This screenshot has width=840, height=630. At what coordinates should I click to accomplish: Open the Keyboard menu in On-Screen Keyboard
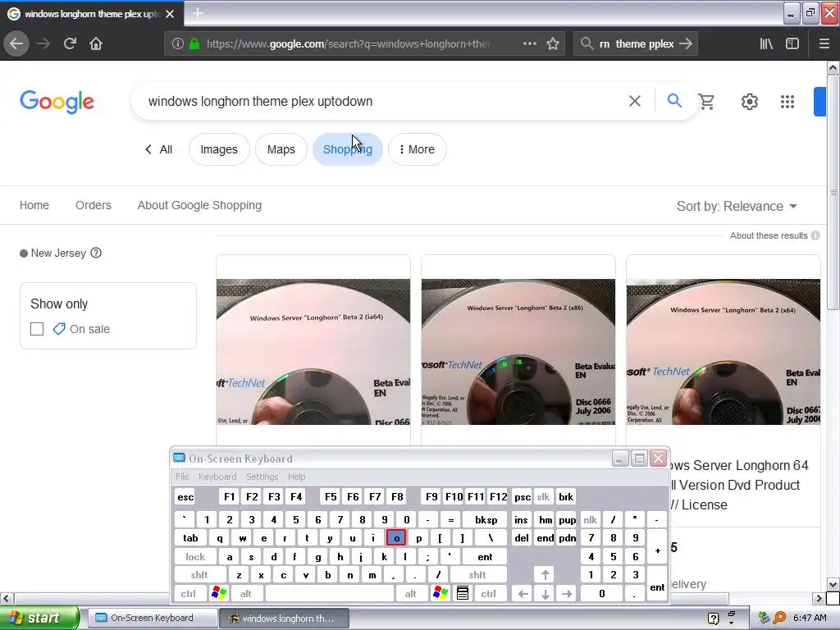point(217,477)
